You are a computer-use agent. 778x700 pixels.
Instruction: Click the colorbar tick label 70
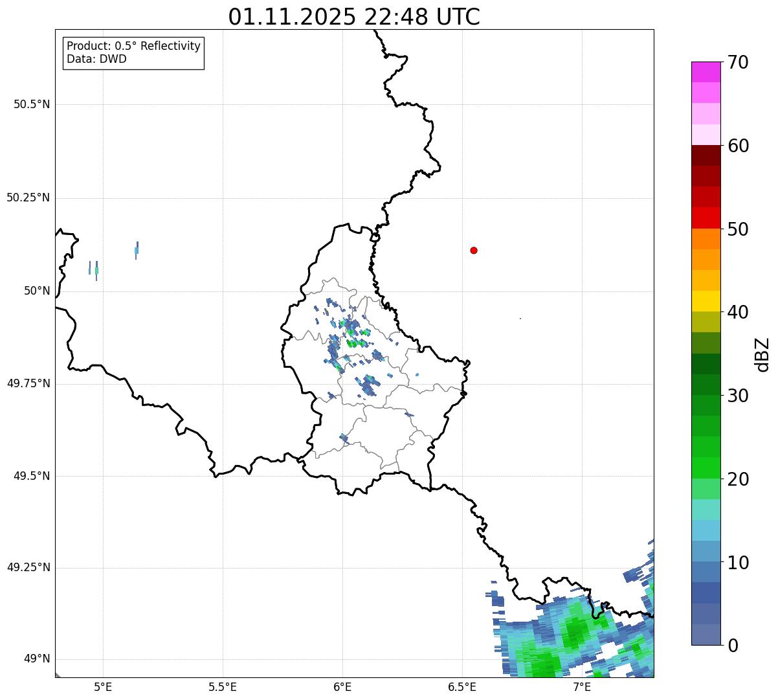click(738, 62)
